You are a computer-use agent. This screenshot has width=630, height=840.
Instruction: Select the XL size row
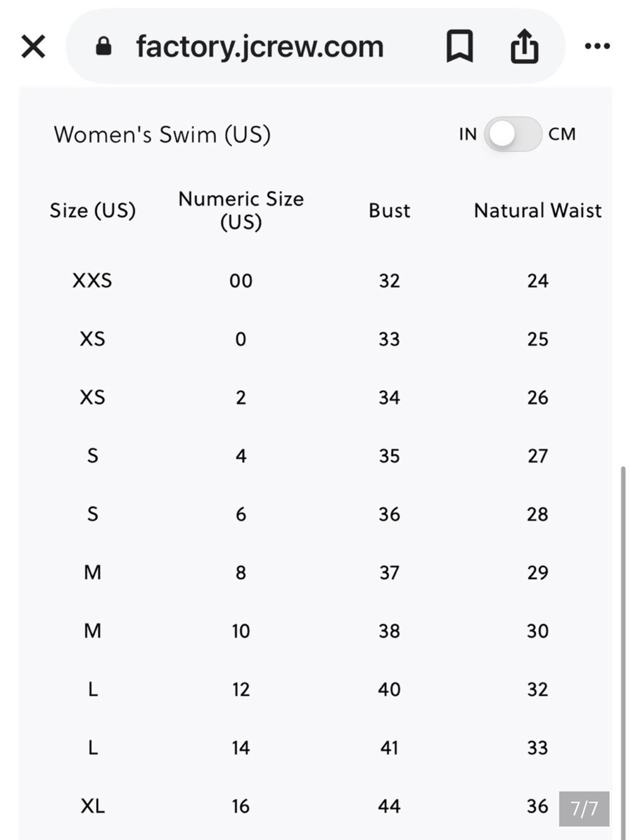[315, 806]
